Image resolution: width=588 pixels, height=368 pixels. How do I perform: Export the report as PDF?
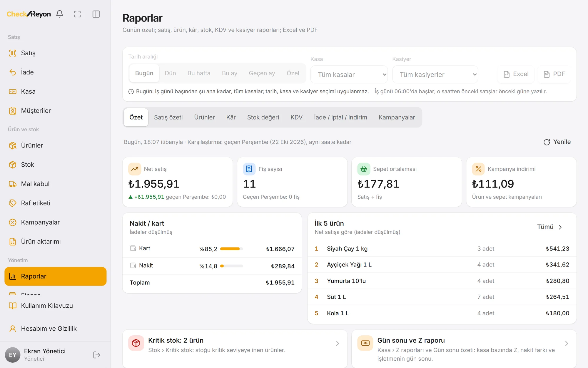pyautogui.click(x=554, y=74)
